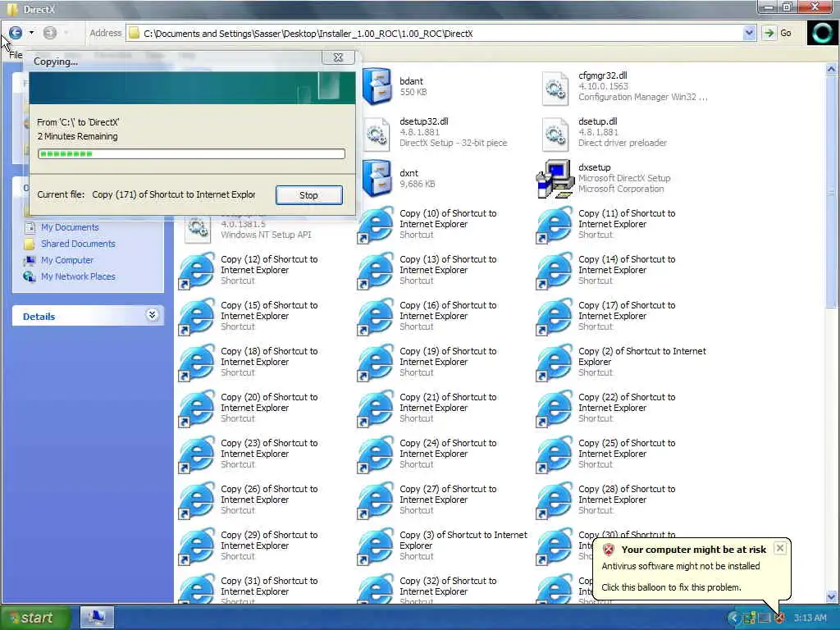Image resolution: width=840 pixels, height=630 pixels.
Task: Select Copy (27) of Shortcut icon
Action: click(376, 500)
